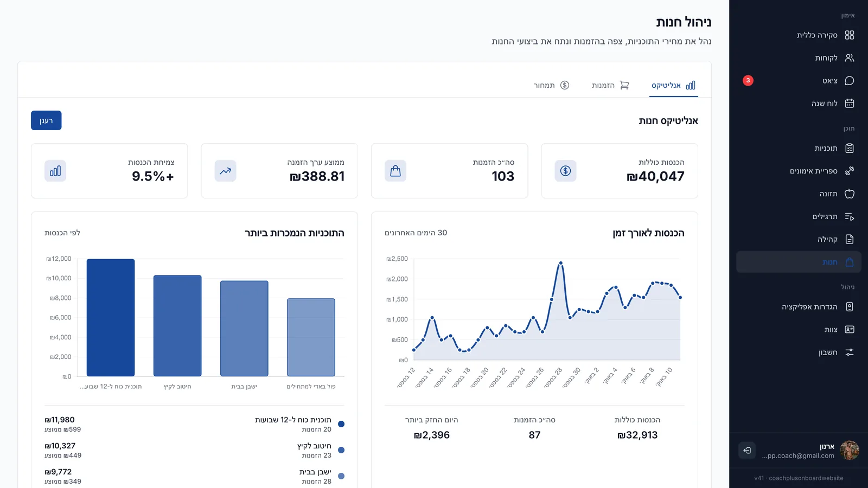
Task: Open the תרגילים exercises playlist icon
Action: 850,217
